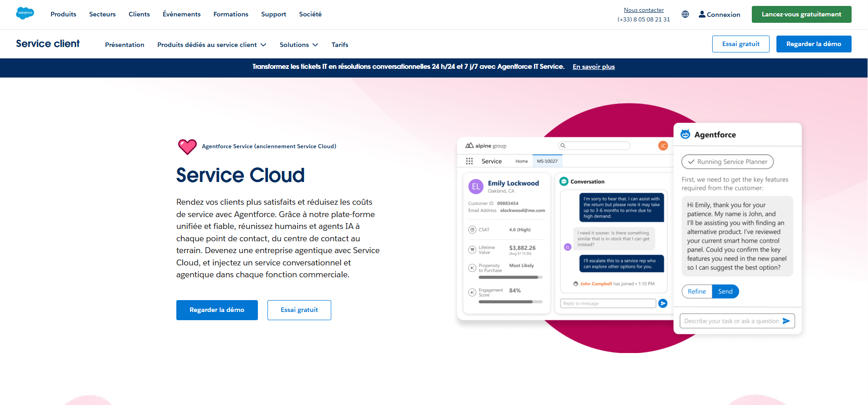The image size is (868, 405).
Task: Click the Propensity to Purchase icon
Action: pyautogui.click(x=472, y=268)
